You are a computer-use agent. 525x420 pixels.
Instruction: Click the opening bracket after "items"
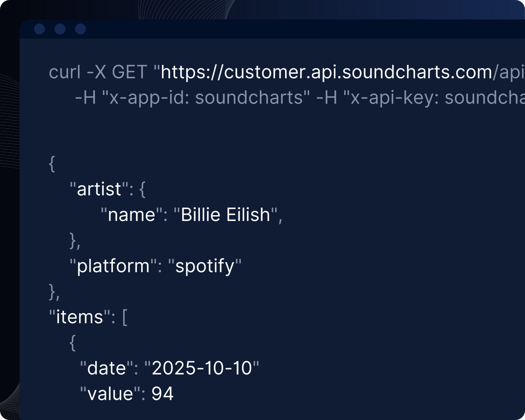(x=125, y=317)
